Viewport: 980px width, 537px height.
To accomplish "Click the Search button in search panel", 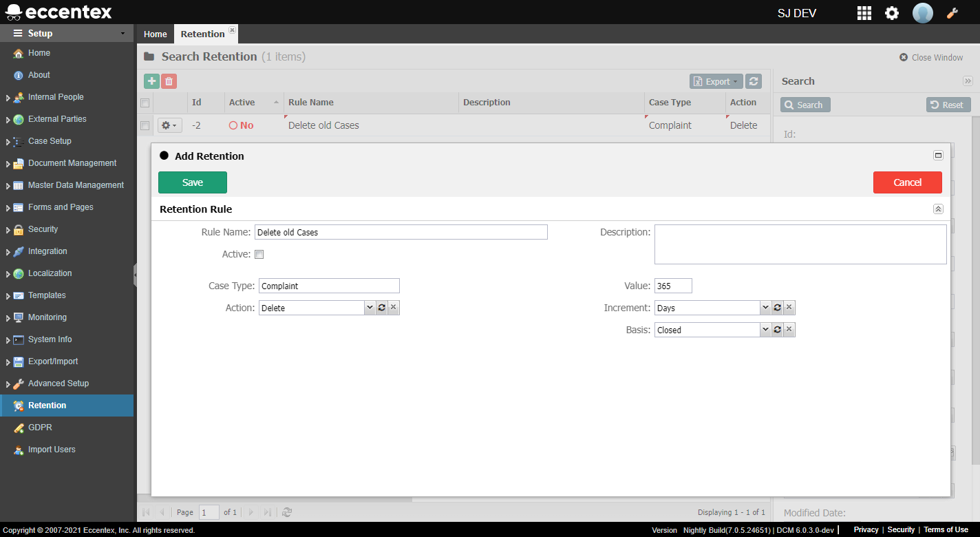I will pos(805,105).
